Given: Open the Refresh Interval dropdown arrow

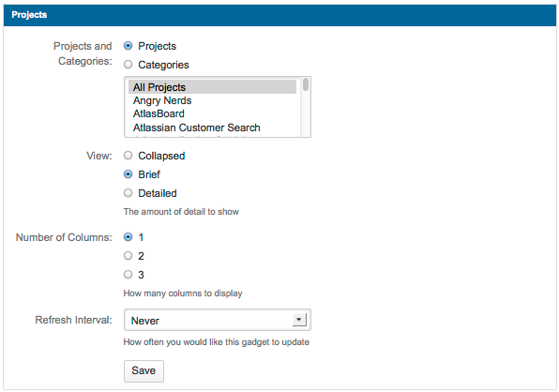Looking at the screenshot, I should pyautogui.click(x=299, y=320).
